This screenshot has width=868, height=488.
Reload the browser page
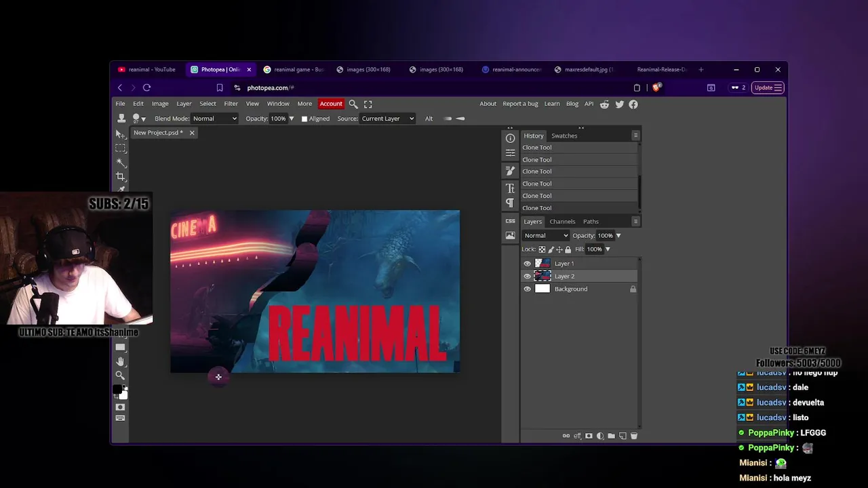tap(146, 87)
